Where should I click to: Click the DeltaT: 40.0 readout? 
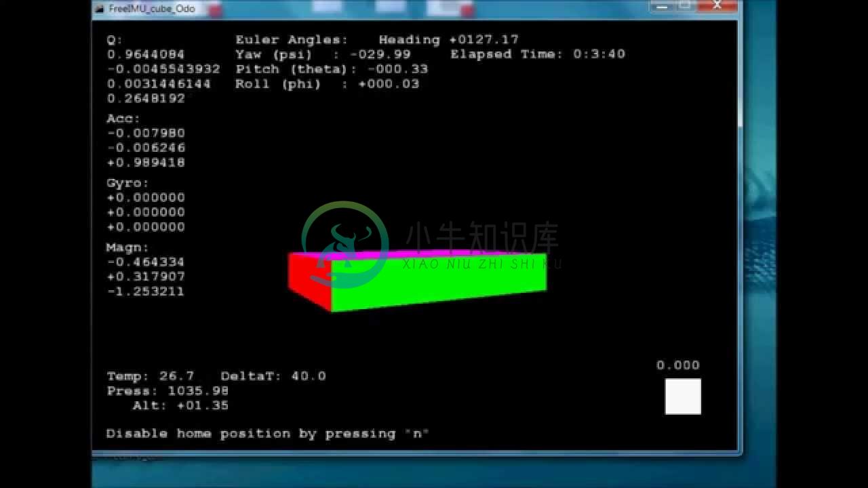273,376
